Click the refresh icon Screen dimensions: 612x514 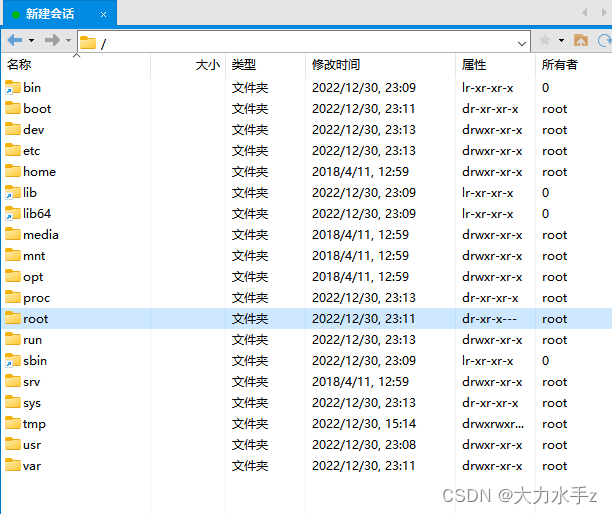605,40
